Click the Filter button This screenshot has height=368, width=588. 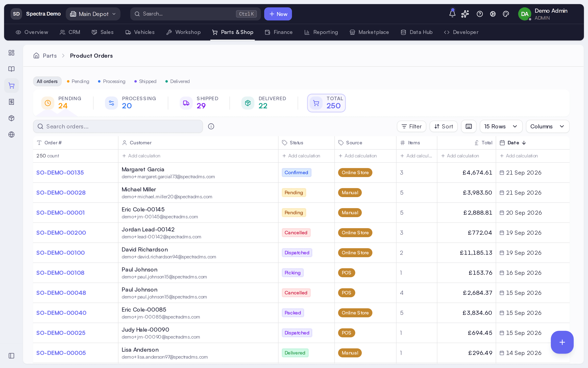pyautogui.click(x=411, y=126)
